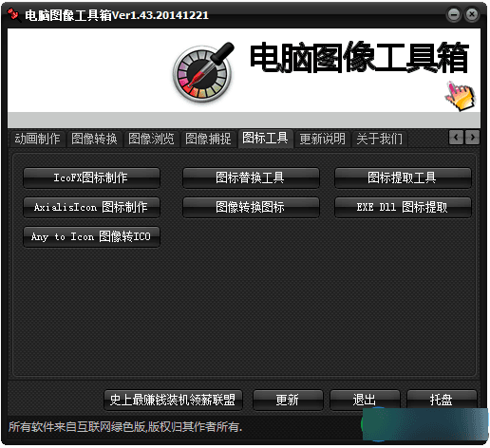490x448 pixels.
Task: Click the red app icon in title bar
Action: coord(13,14)
